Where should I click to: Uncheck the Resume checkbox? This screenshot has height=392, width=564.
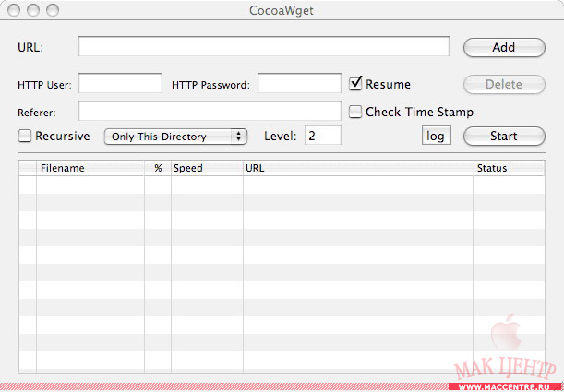pyautogui.click(x=355, y=84)
